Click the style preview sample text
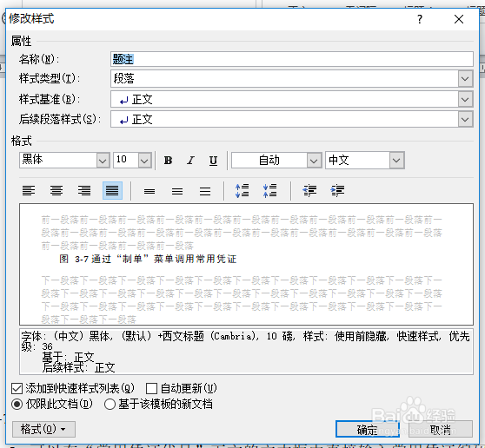The image size is (485, 448). coord(148,259)
